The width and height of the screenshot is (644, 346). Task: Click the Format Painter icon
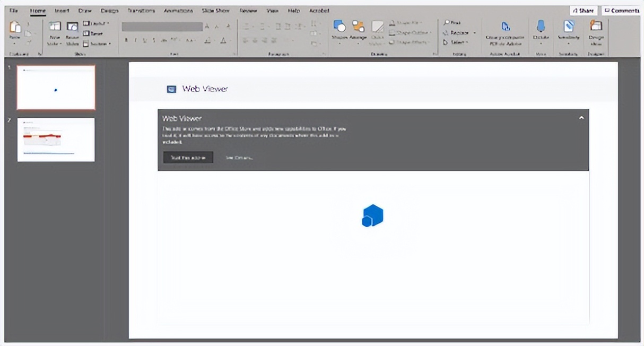coord(29,42)
